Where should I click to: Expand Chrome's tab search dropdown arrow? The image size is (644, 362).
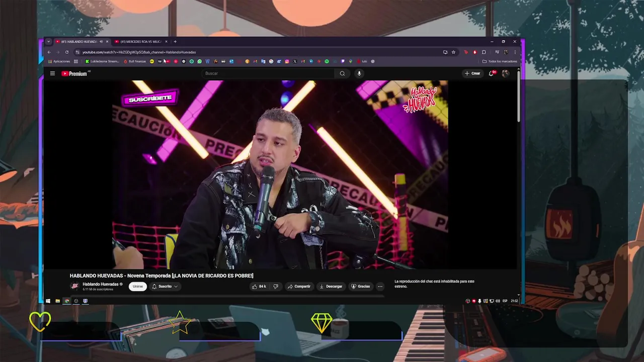(x=48, y=42)
